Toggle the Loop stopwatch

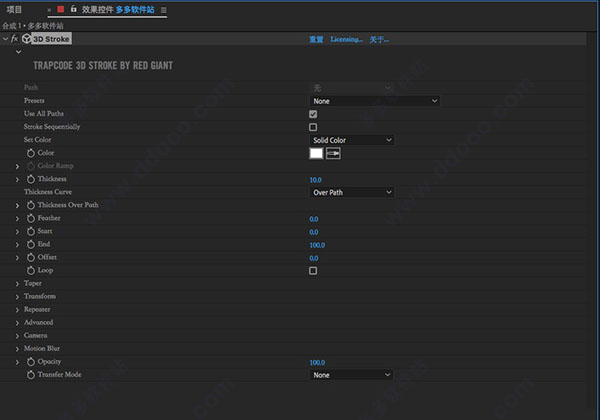pyautogui.click(x=31, y=270)
